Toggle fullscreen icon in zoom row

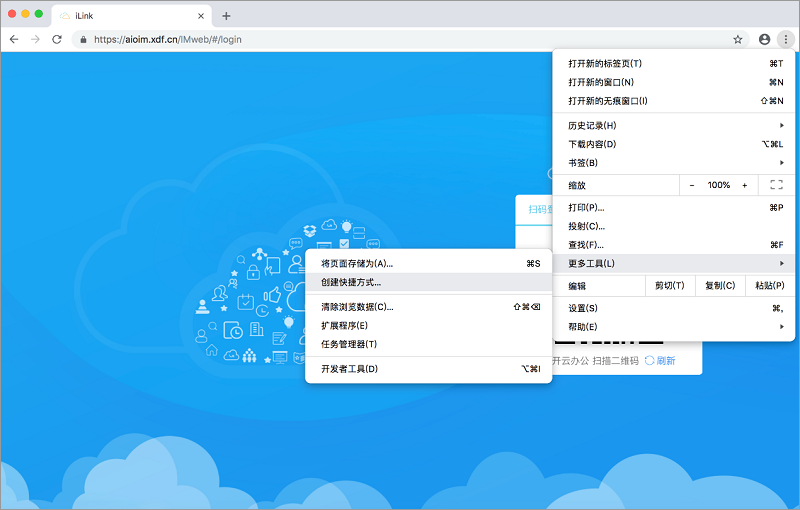(776, 185)
